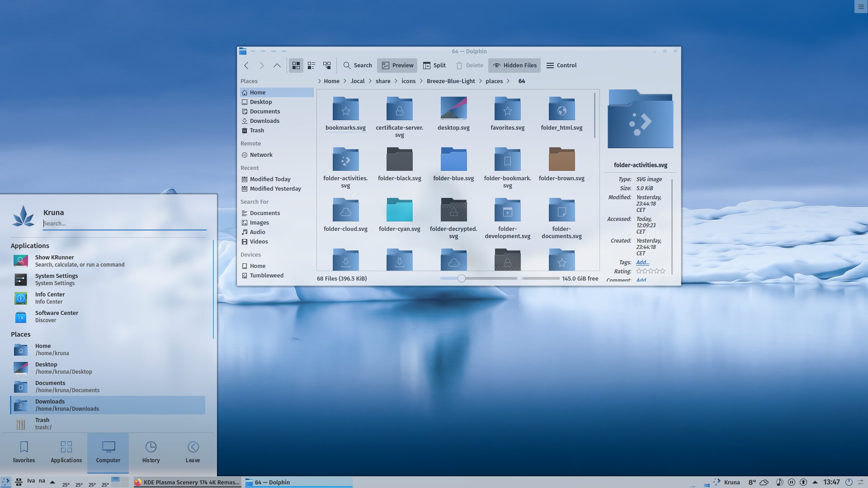Click 'Breeze-Blue-Light' breadcrumb
This screenshot has width=868, height=488.
(x=451, y=81)
